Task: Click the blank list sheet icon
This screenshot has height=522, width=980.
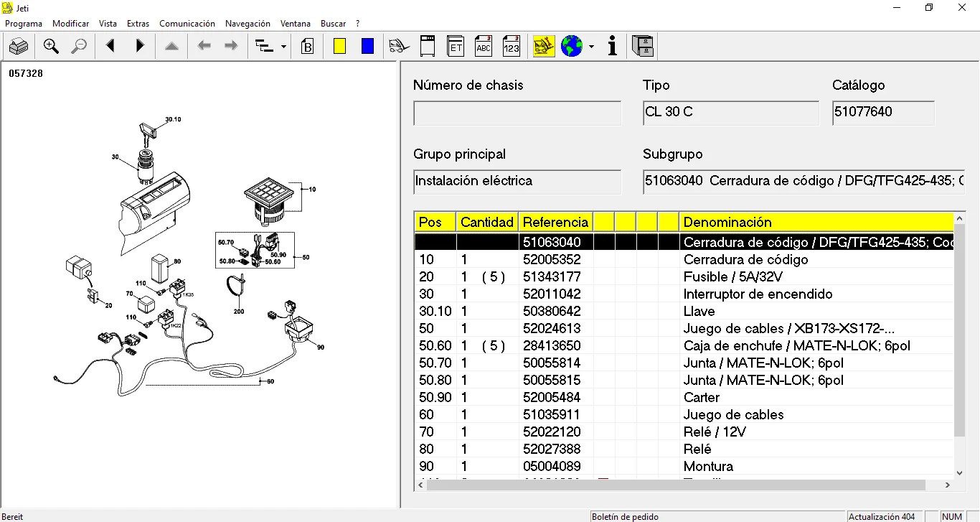Action: pos(427,47)
